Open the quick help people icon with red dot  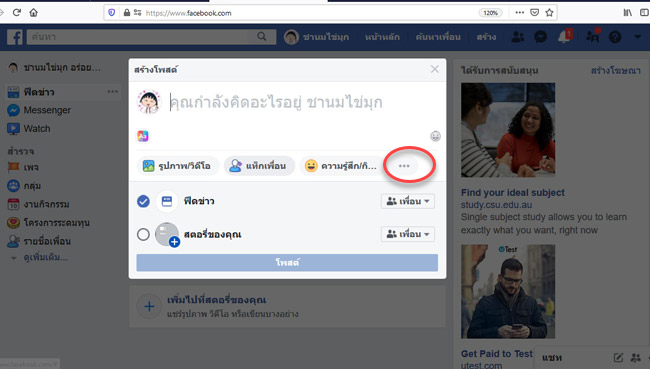coord(592,36)
